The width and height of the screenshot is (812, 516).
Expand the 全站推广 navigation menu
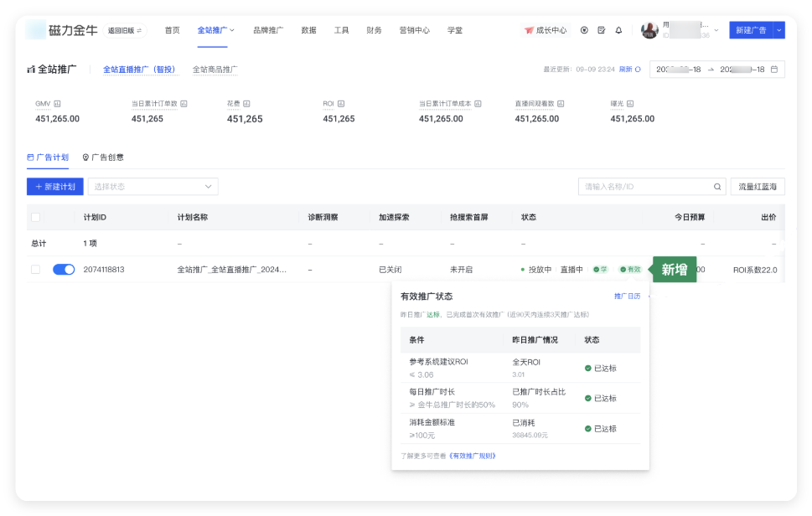(215, 30)
